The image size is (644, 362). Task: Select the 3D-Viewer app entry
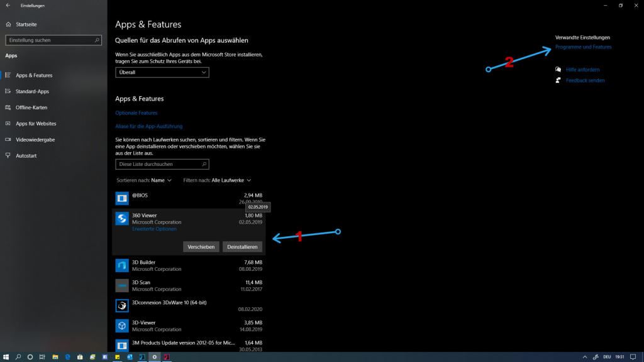[x=189, y=326]
